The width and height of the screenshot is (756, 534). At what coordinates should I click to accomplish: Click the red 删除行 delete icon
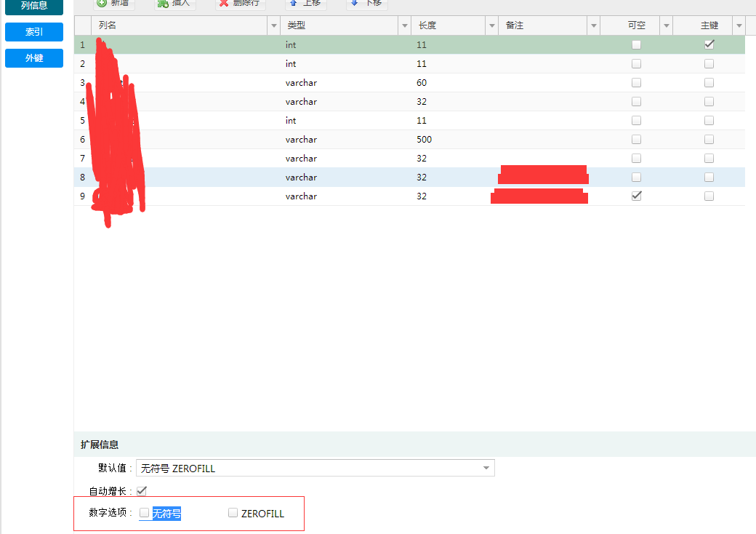[x=224, y=3]
